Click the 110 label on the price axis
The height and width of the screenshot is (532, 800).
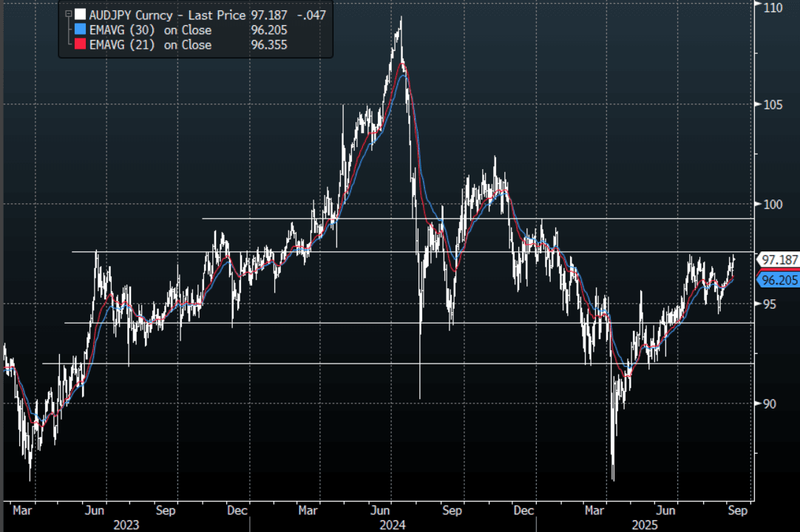(773, 7)
